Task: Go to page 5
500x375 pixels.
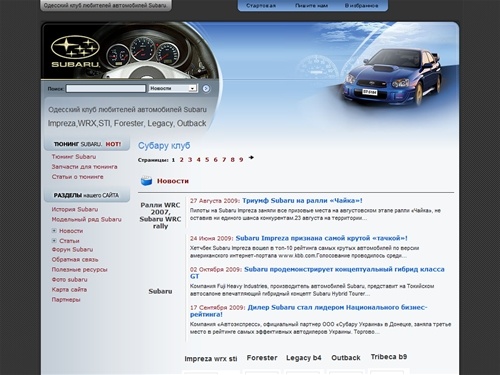Action: 207,160
